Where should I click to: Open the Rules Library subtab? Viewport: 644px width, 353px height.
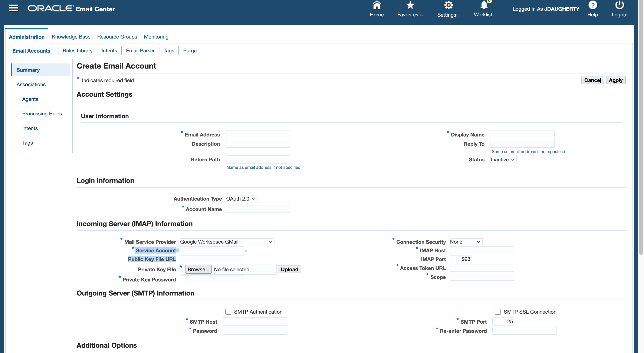pyautogui.click(x=78, y=50)
